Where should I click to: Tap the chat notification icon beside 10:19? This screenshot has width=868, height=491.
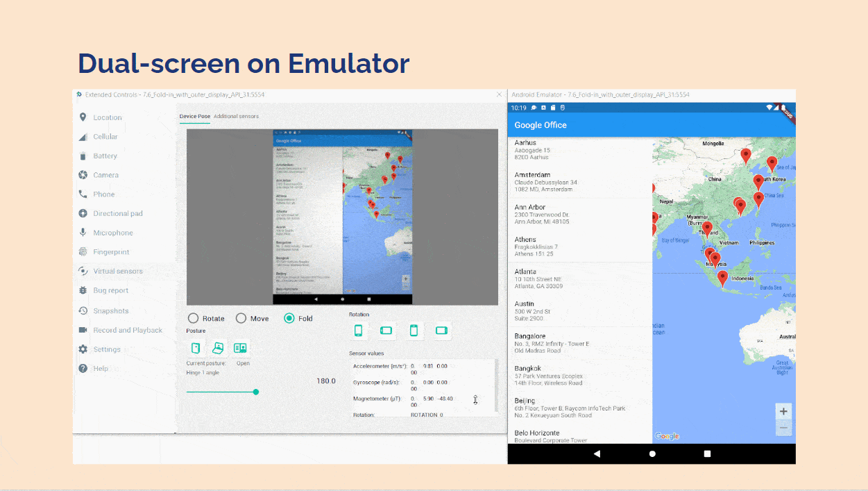(534, 108)
